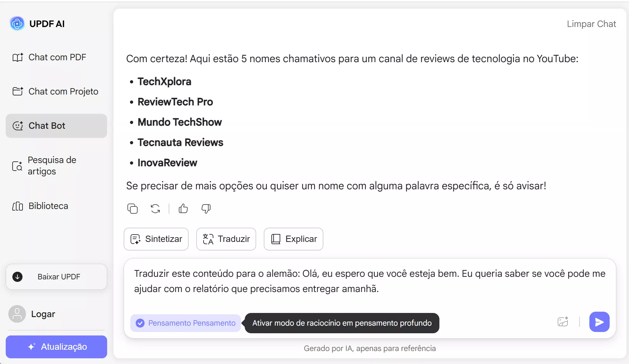Click the Pesquisa de artigos search icon

(x=17, y=166)
